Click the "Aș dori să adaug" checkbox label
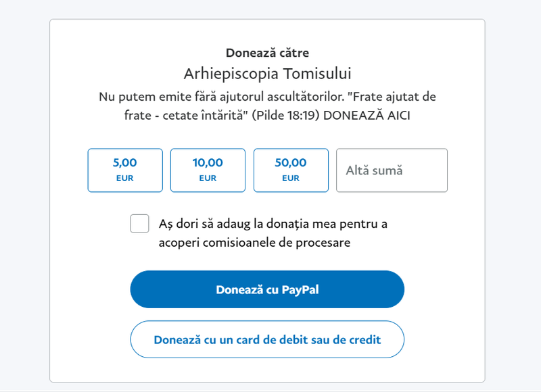541x392 pixels. click(273, 224)
